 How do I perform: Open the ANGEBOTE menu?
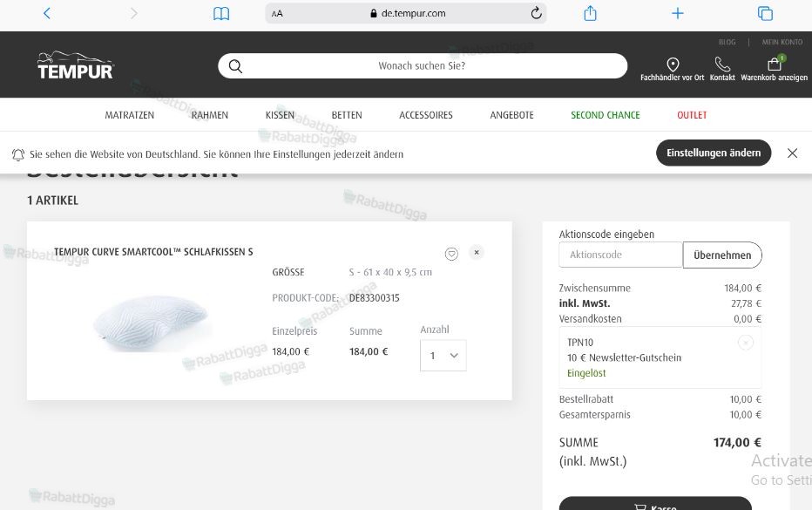click(511, 115)
